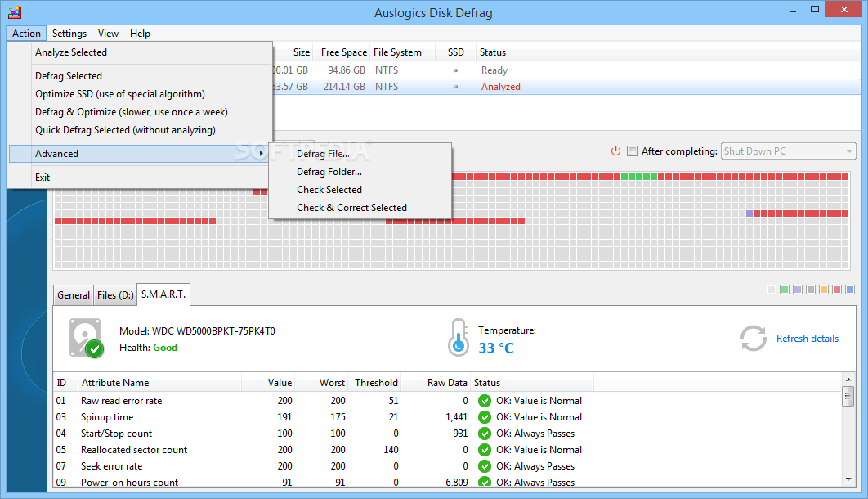Click the red Analyzed status text
The image size is (868, 499).
pos(500,87)
